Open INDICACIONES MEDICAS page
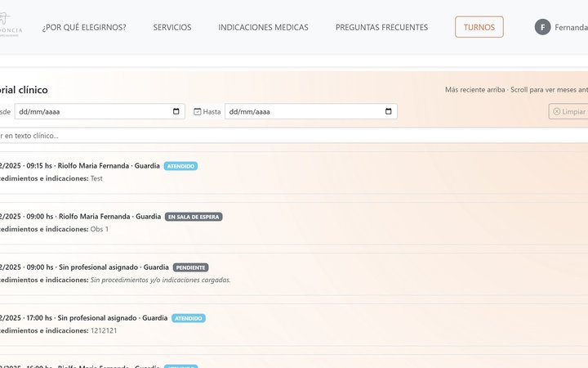Image resolution: width=588 pixels, height=368 pixels. point(263,28)
